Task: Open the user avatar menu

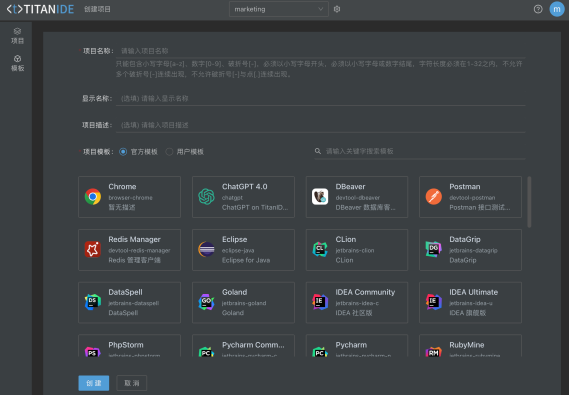Action: pyautogui.click(x=557, y=9)
